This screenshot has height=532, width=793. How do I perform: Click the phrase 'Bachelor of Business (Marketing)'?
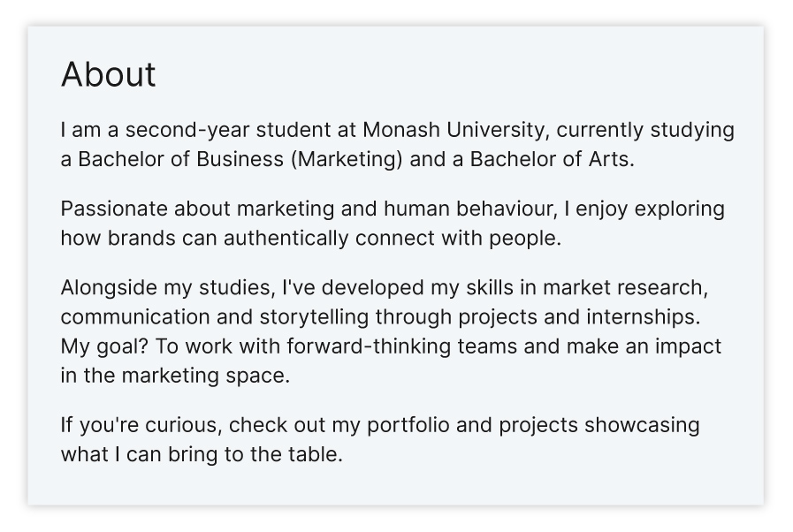[240, 159]
